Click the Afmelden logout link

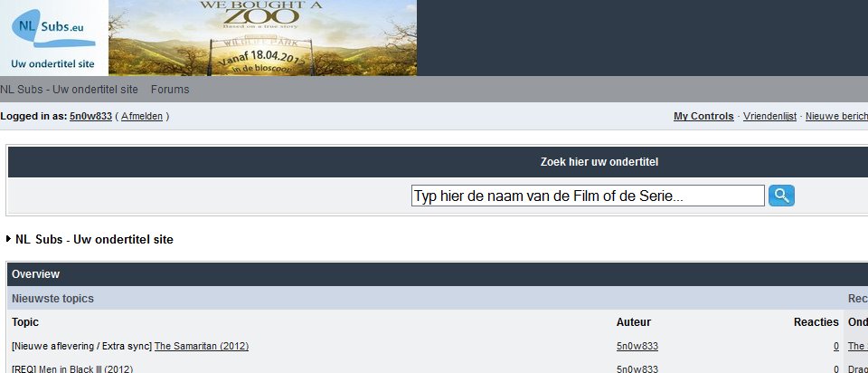point(142,117)
